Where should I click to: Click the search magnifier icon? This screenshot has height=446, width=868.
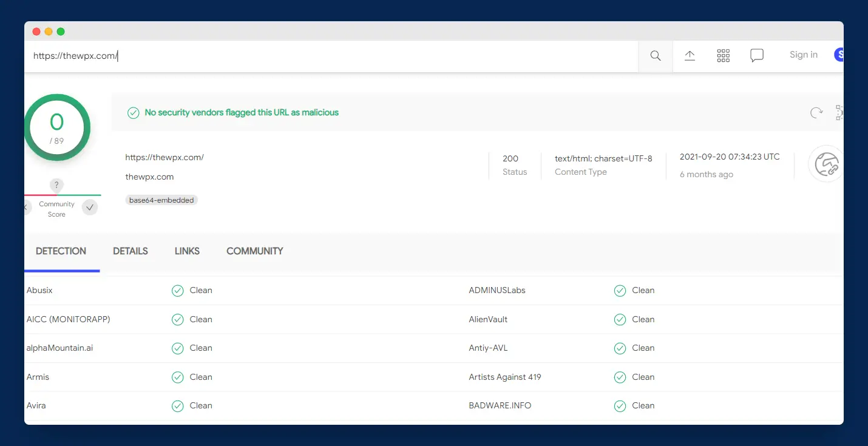(656, 56)
